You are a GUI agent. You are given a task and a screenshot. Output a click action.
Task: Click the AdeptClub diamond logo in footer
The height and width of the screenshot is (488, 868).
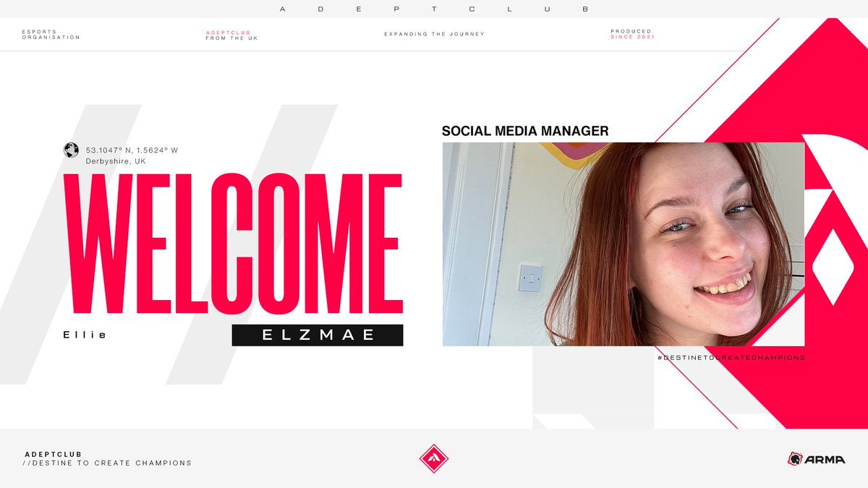[434, 458]
